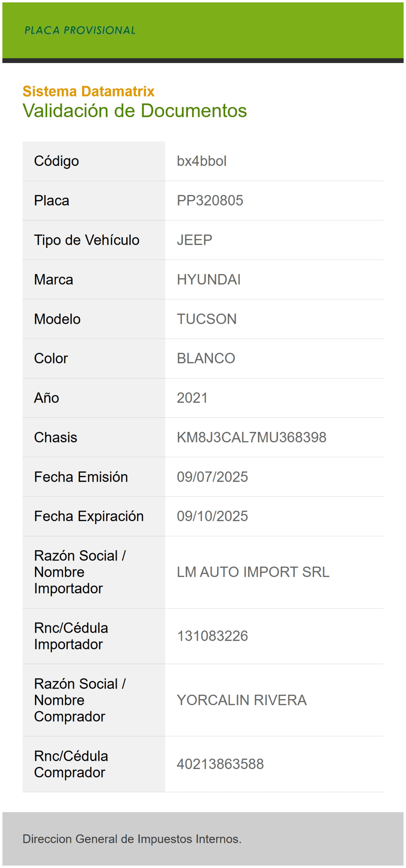This screenshot has height=868, width=406.
Task: Click the vehicle type value JEEP
Action: point(194,240)
